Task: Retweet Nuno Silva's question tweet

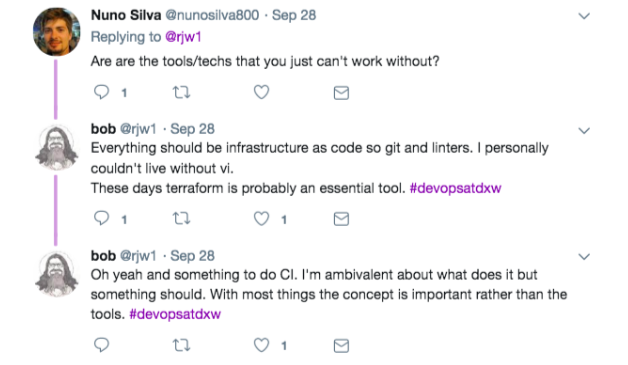Action: [181, 93]
